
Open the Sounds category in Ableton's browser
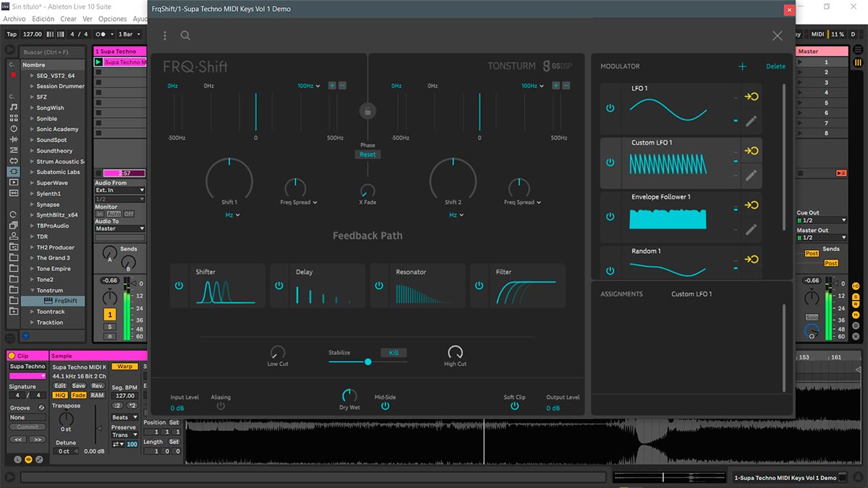coord(14,107)
